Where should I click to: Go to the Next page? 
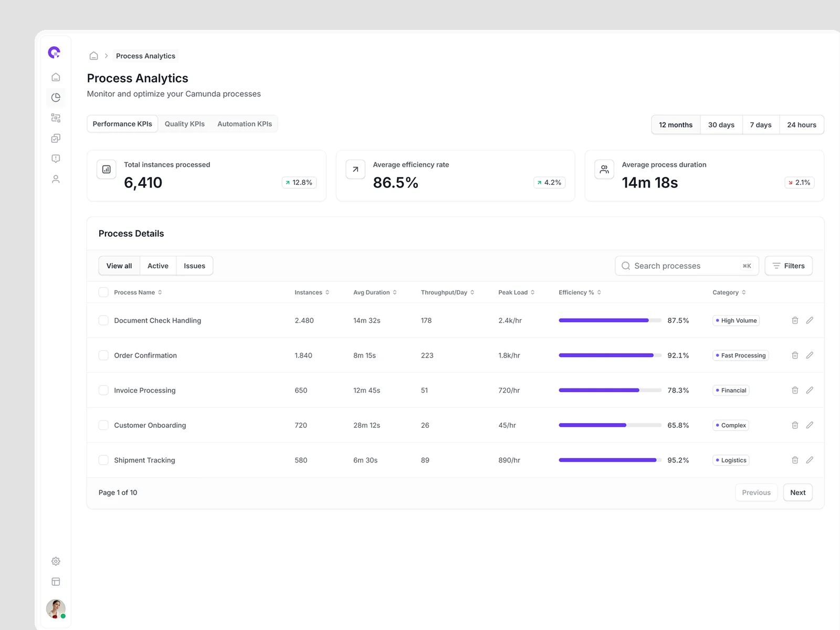[797, 492]
